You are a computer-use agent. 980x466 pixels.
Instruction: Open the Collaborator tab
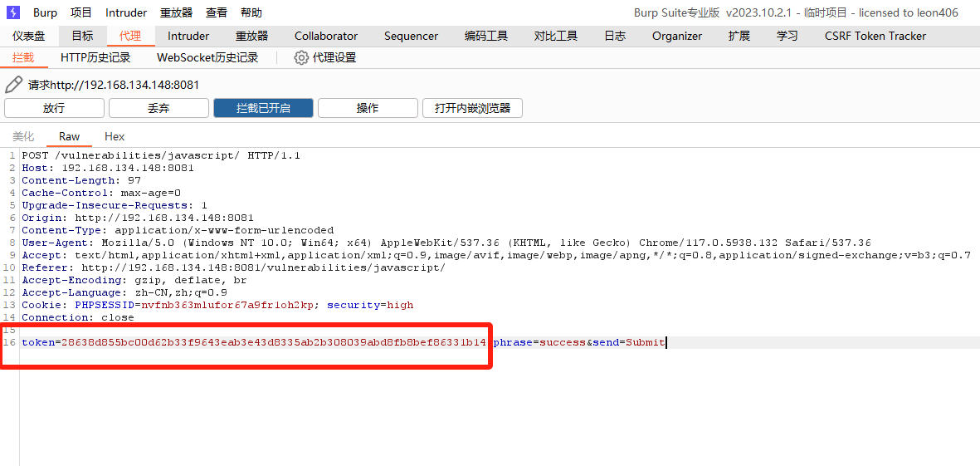(x=326, y=37)
